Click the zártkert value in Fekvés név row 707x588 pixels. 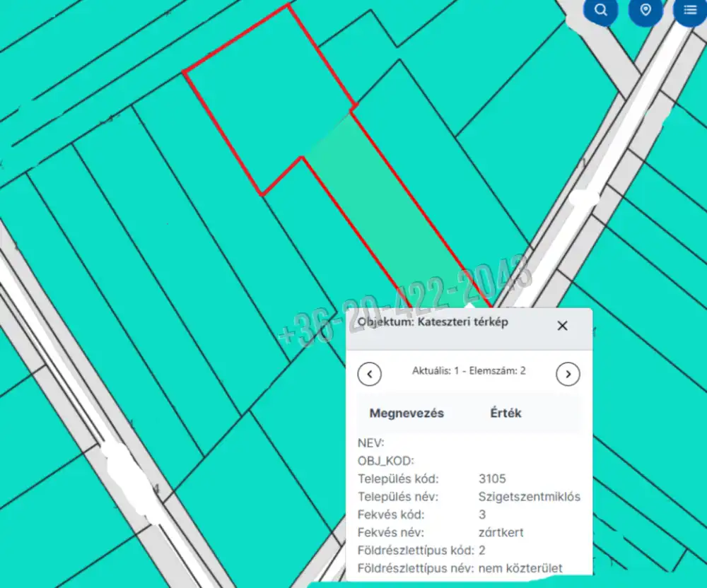[x=501, y=532]
